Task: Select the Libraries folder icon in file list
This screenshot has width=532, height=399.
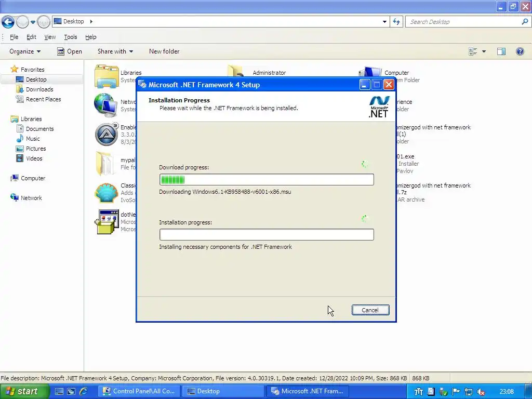Action: tap(106, 76)
